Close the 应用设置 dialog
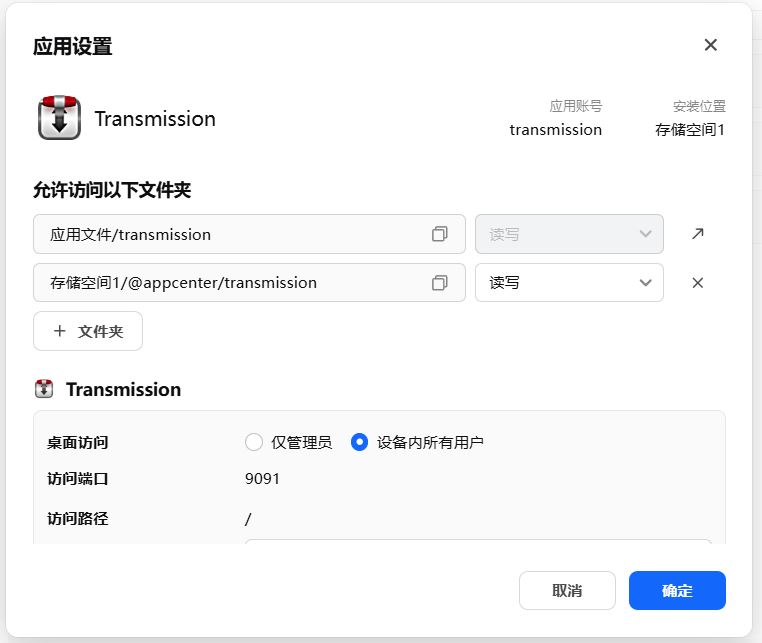Screen dimensions: 762x643 click(710, 45)
